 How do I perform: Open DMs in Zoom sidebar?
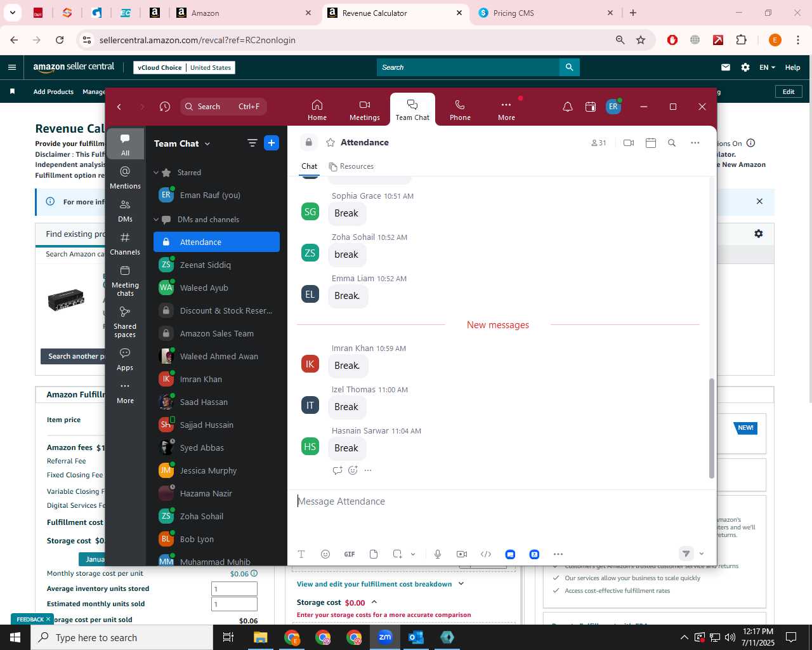[x=125, y=211]
